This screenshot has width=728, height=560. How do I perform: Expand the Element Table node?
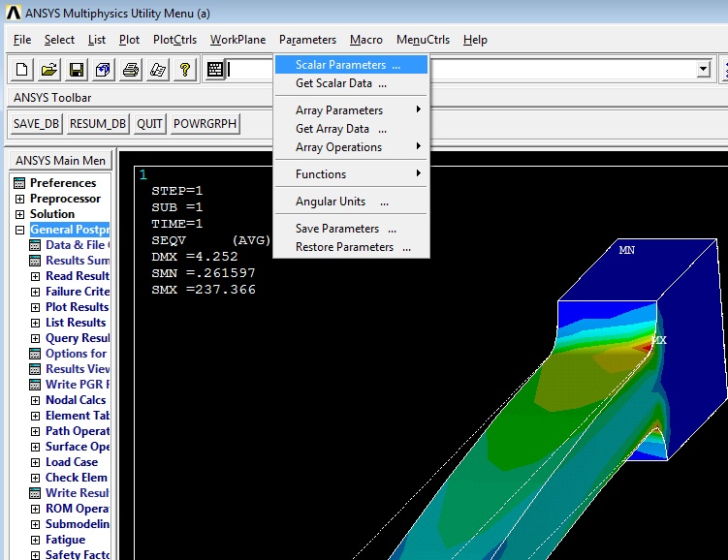35,416
